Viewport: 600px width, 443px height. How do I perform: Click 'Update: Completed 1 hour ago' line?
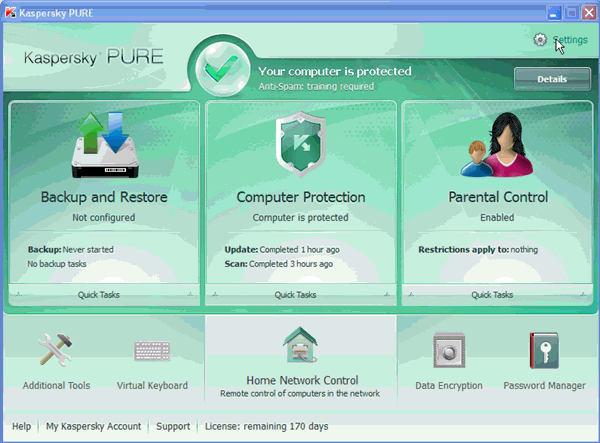[x=282, y=249]
